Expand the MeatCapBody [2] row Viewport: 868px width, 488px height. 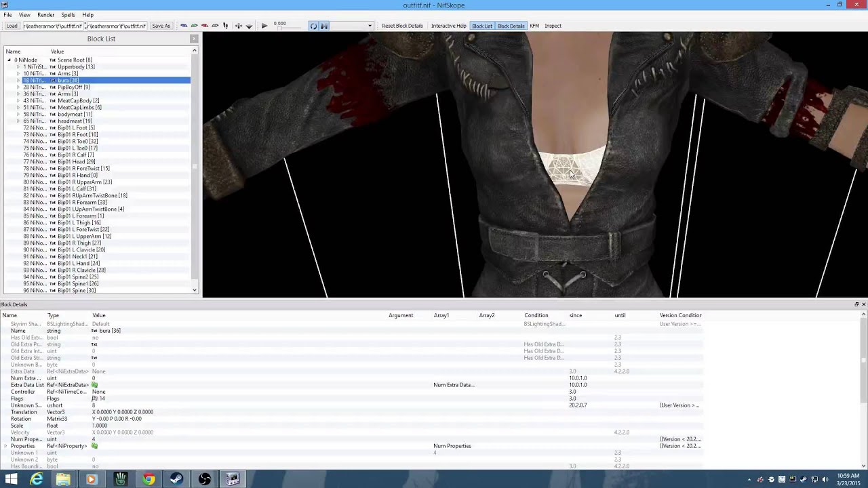click(18, 100)
